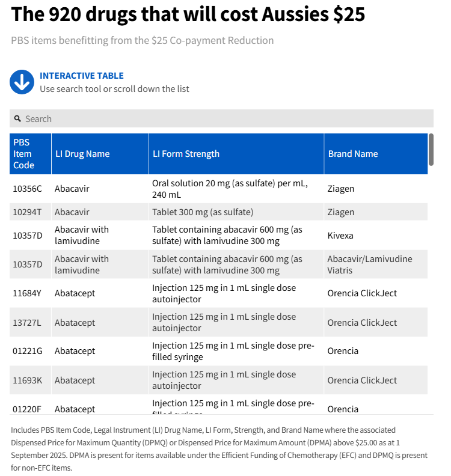451x476 pixels.
Task: Select the LI Form Strength column header
Action: point(236,154)
